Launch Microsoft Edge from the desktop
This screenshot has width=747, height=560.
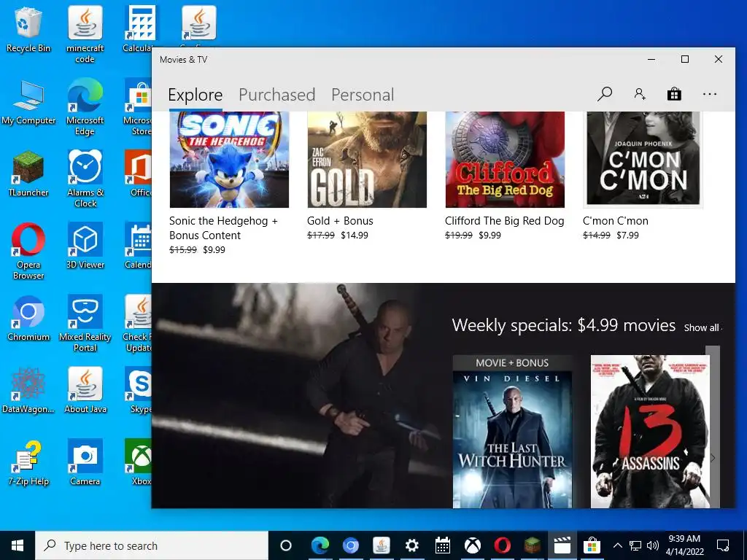pyautogui.click(x=85, y=107)
